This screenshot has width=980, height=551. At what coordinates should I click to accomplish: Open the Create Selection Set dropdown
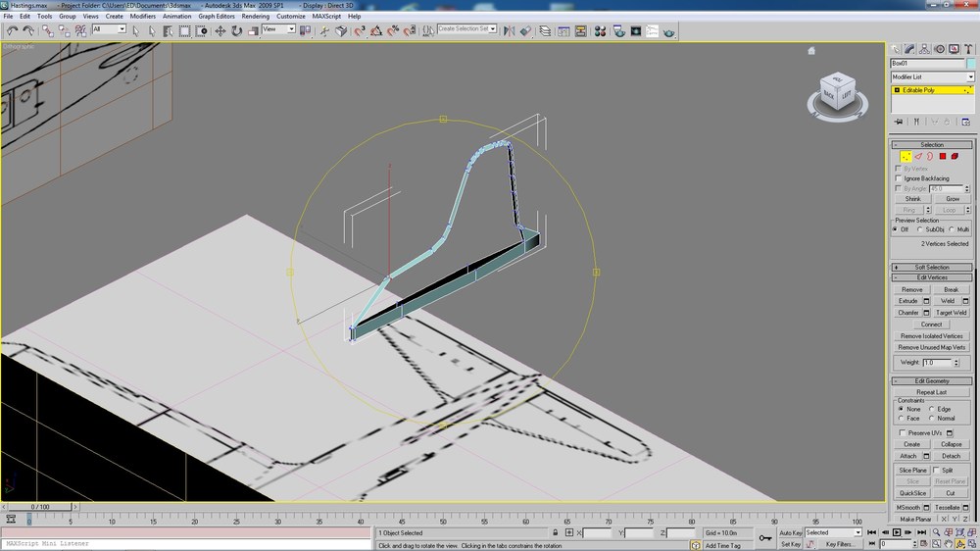coord(466,28)
